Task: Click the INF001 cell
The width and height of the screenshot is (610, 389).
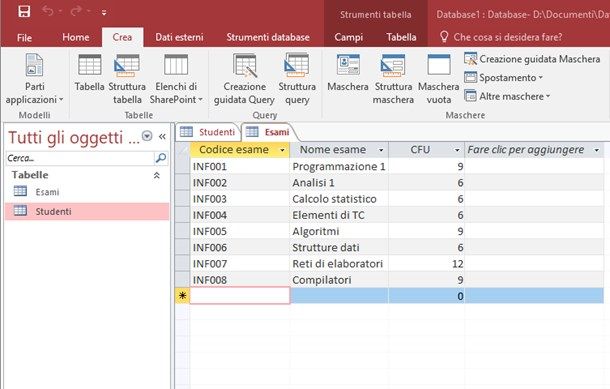Action: point(240,166)
